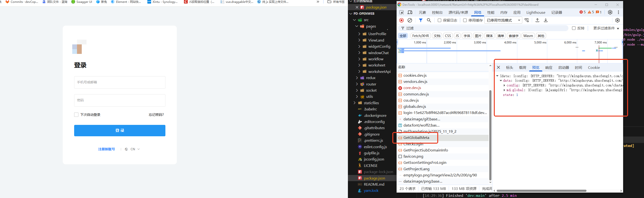Toggle the 反转 filter checkbox

point(574,28)
